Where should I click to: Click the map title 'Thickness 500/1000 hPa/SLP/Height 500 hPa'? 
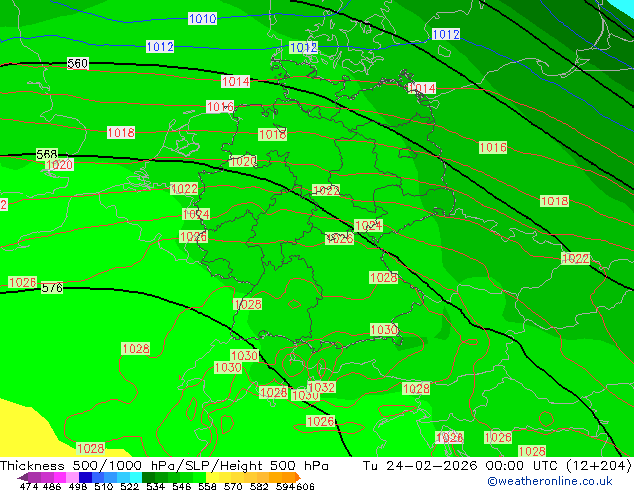tap(164, 465)
